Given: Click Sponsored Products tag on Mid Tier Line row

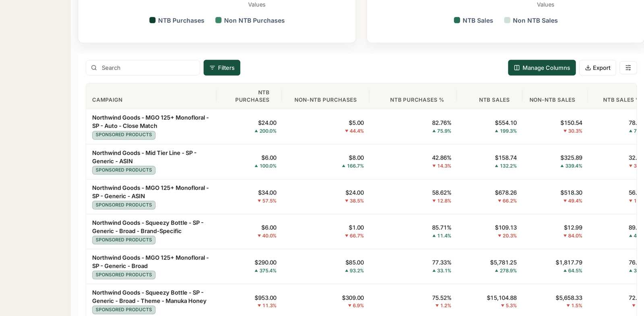Looking at the screenshot, I should [124, 170].
